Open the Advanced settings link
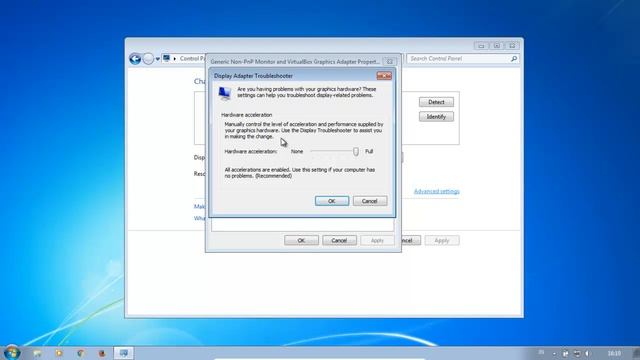Image resolution: width=640 pixels, height=360 pixels. click(x=436, y=191)
